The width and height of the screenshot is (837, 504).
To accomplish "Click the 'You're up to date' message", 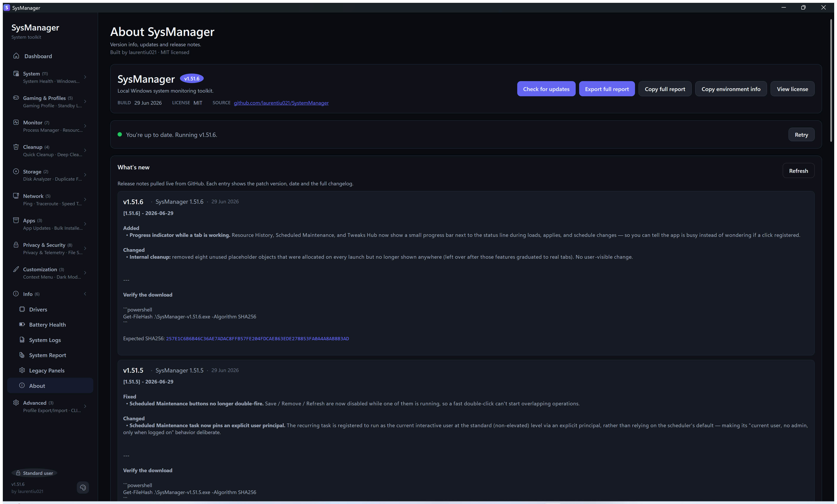I will click(x=171, y=135).
